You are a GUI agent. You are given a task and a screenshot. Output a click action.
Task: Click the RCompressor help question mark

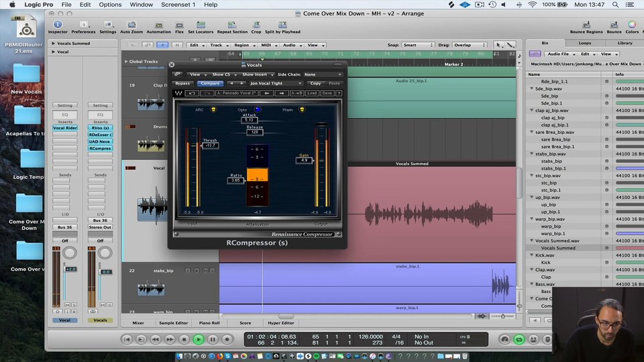339,93
